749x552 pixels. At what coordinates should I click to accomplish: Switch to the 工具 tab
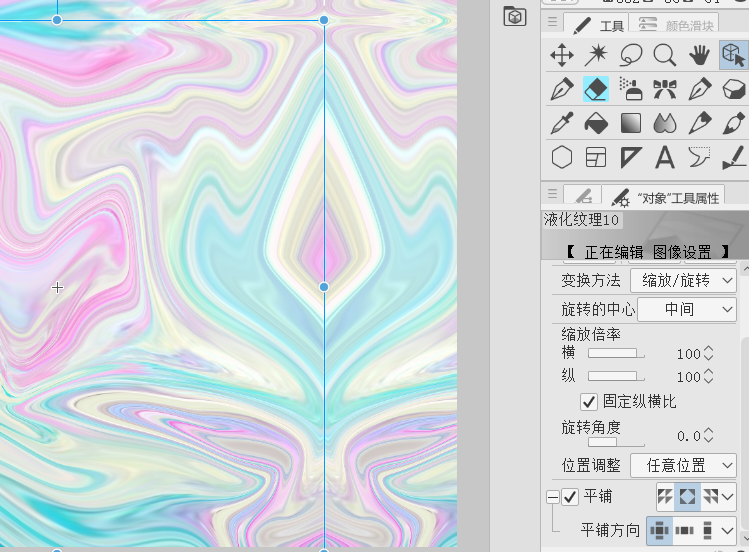click(600, 25)
